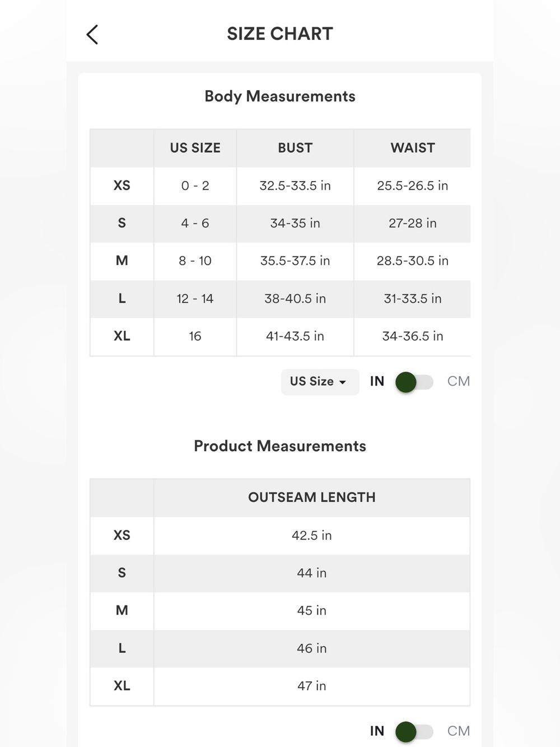This screenshot has width=560, height=747.
Task: Toggle the Product Measurements IN/CM switch
Action: [x=414, y=731]
